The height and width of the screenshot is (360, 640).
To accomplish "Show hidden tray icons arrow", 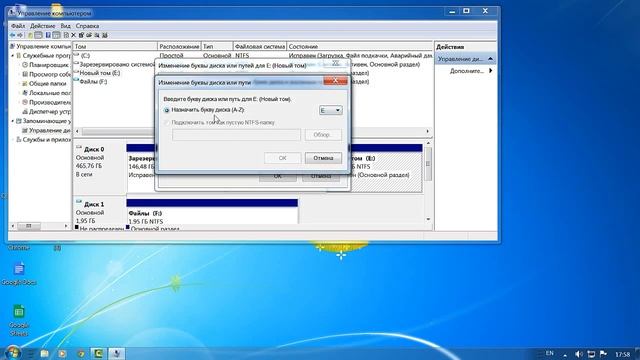I will coord(565,355).
